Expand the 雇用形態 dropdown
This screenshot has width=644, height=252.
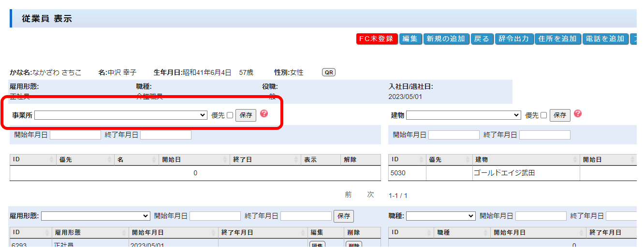[x=96, y=216]
